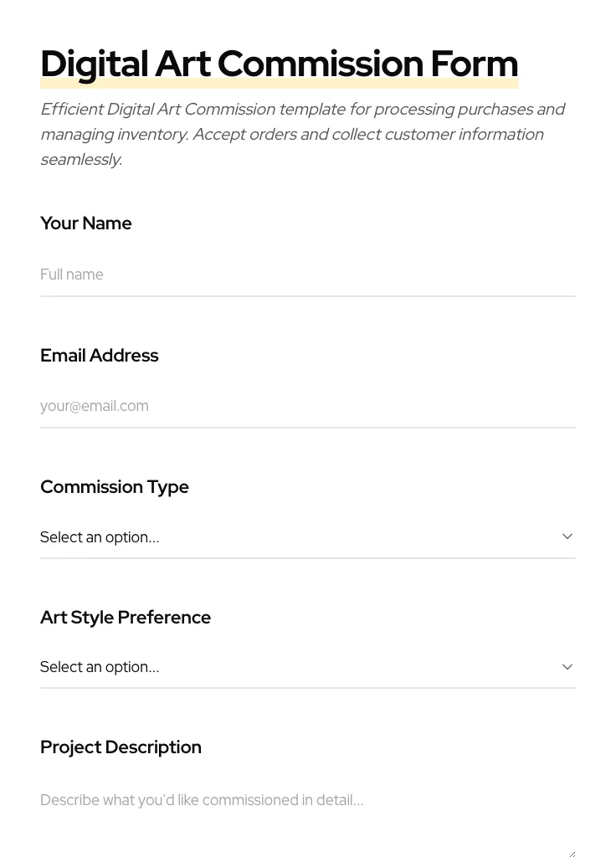Expand the Commission Type chevron arrow
The image size is (616, 857).
(x=567, y=536)
